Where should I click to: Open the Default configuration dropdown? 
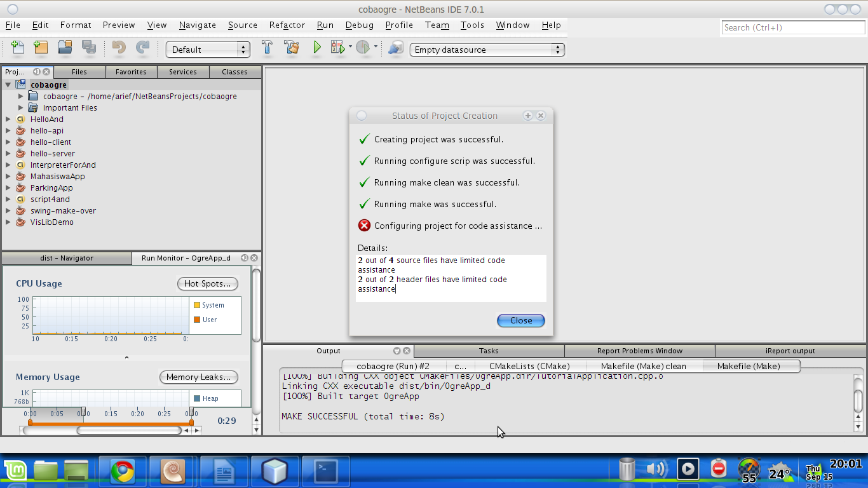207,50
